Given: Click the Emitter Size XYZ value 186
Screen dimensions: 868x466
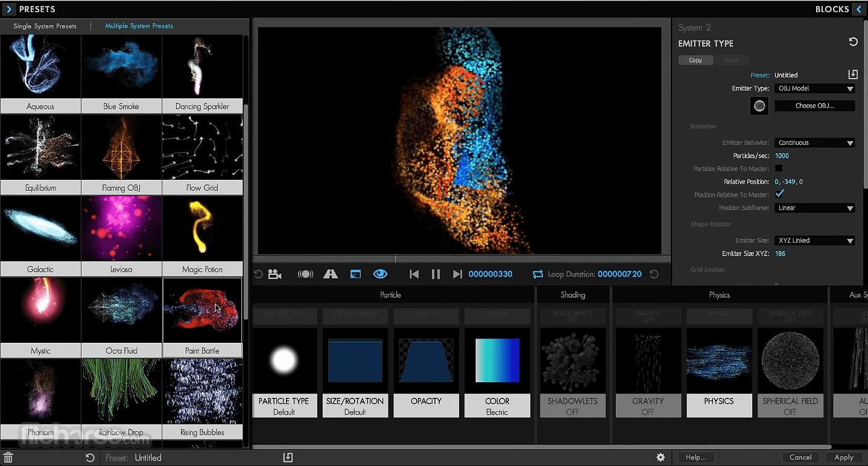Looking at the screenshot, I should click(x=780, y=254).
